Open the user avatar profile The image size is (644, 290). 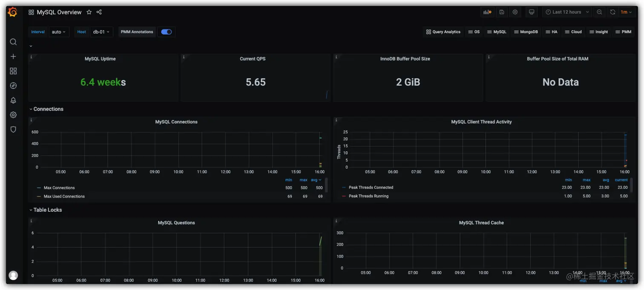coord(13,276)
